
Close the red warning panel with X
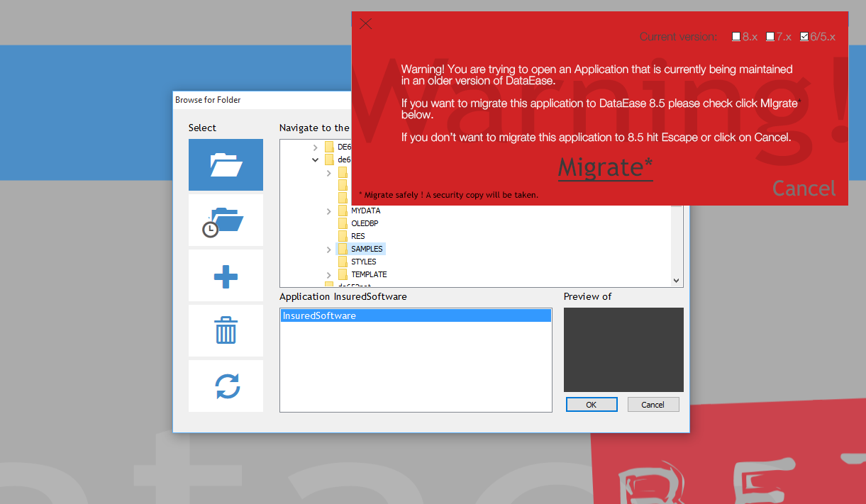coord(365,23)
